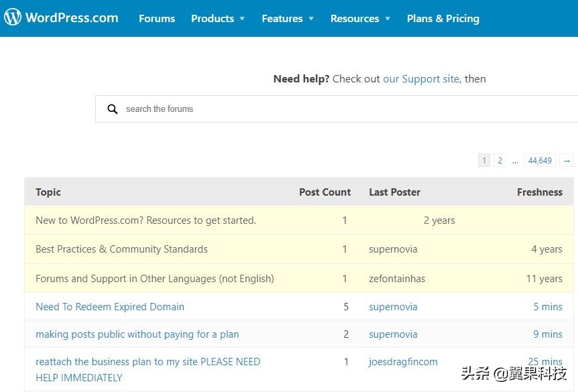
Task: Open the Forums menu item
Action: (x=157, y=19)
